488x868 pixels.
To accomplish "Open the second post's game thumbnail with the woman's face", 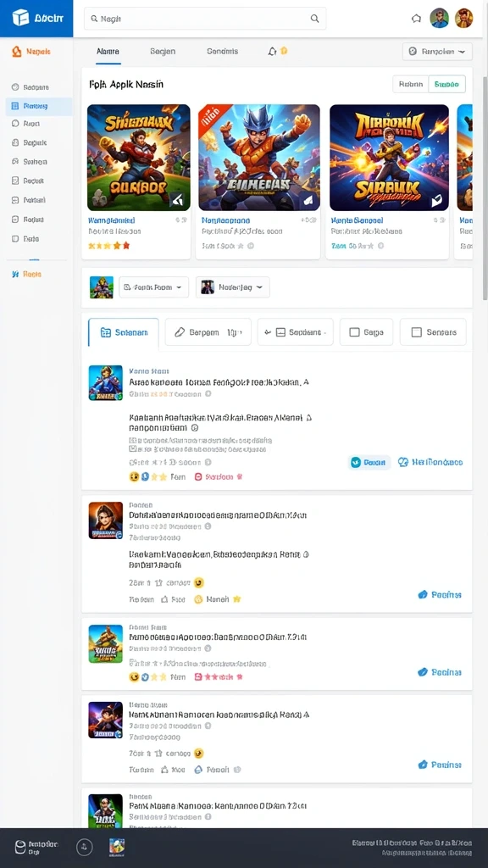I will tap(106, 520).
